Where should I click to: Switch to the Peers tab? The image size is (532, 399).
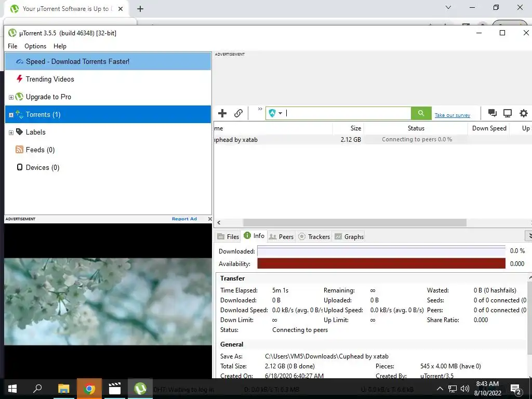click(x=281, y=236)
